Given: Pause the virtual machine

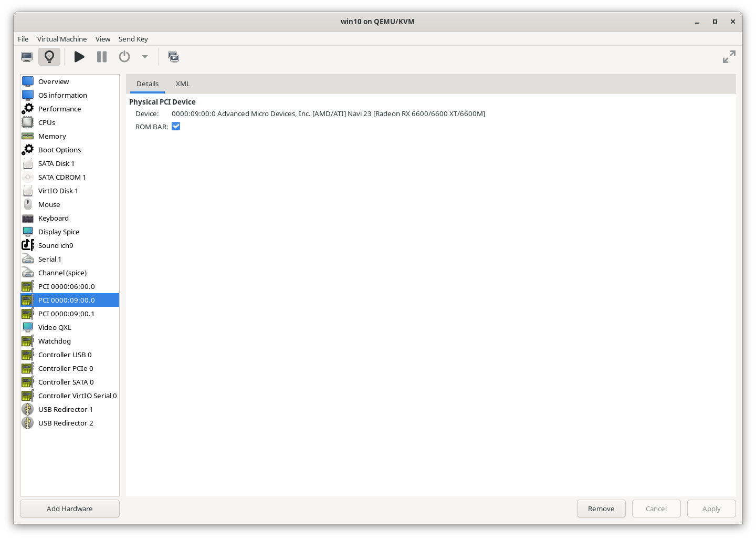Looking at the screenshot, I should coord(102,57).
